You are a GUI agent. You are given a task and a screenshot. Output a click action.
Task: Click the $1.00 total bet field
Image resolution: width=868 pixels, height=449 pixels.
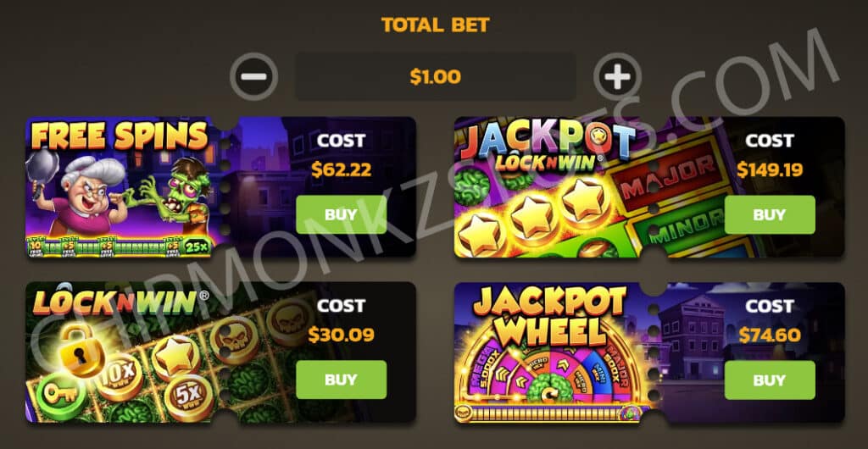[435, 76]
